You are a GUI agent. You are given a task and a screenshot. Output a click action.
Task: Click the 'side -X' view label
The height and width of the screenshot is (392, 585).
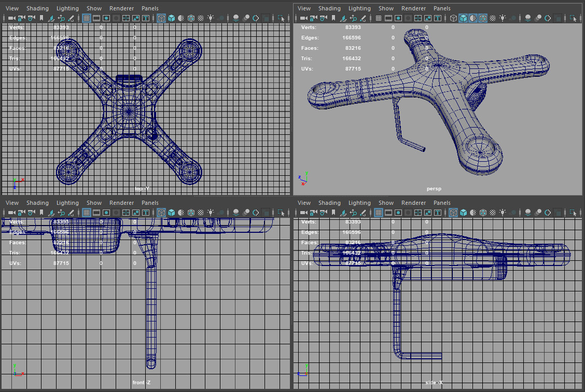(x=434, y=383)
